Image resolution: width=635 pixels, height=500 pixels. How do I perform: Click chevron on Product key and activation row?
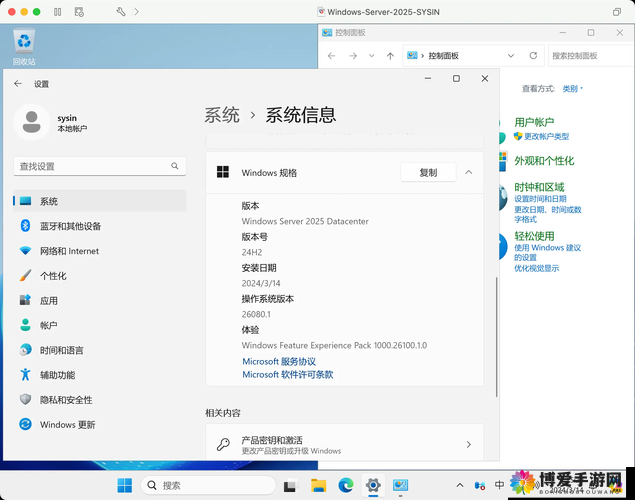[469, 445]
